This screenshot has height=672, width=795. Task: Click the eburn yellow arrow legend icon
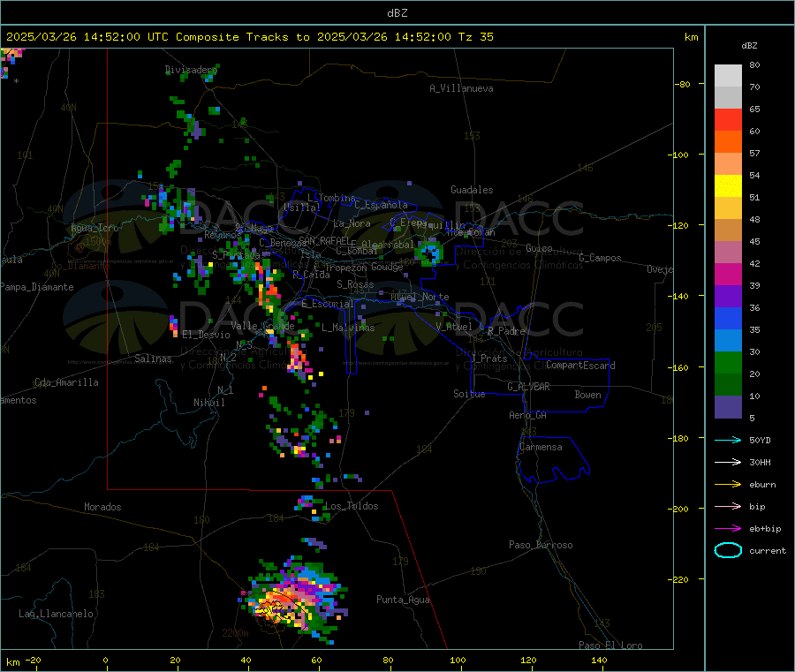[x=728, y=485]
